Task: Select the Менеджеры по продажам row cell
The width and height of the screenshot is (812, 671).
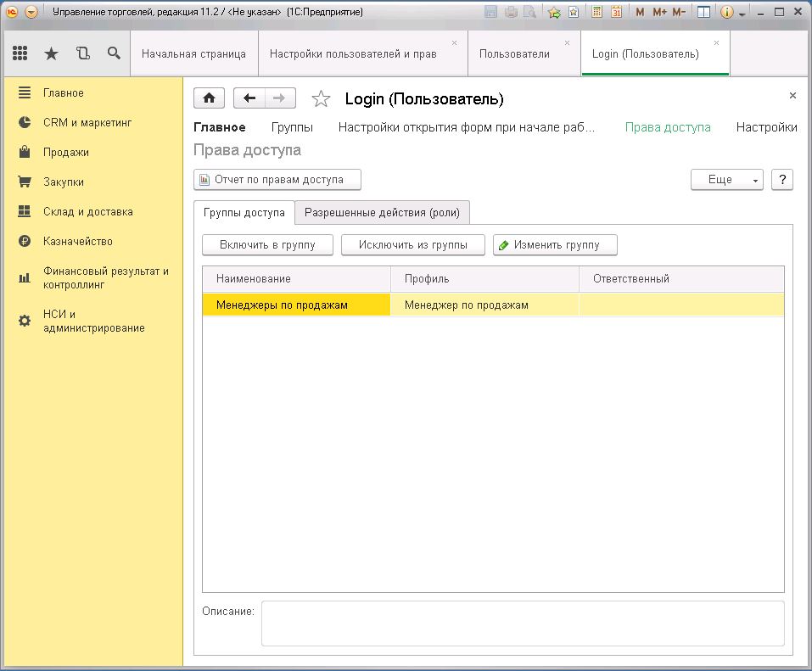Action: [x=296, y=305]
